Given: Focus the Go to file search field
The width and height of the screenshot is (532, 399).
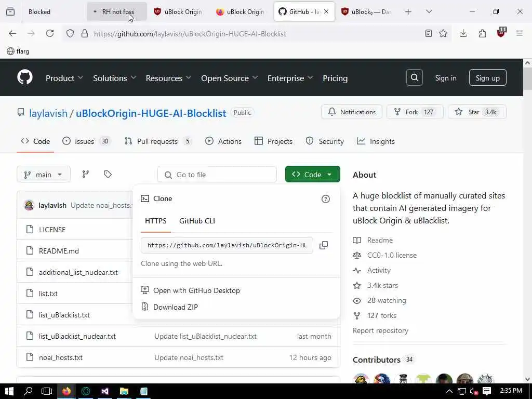Looking at the screenshot, I should (x=217, y=175).
